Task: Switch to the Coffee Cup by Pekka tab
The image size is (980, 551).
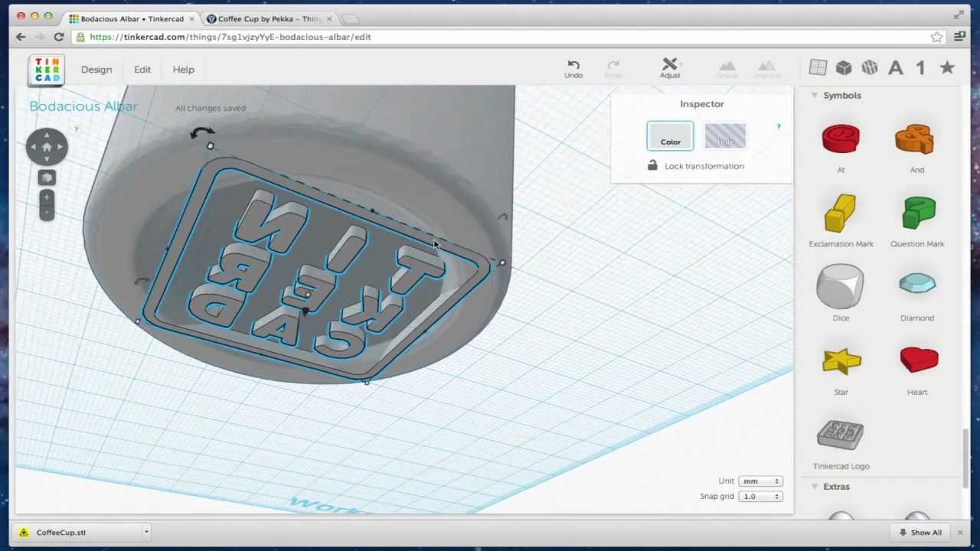Action: [268, 18]
